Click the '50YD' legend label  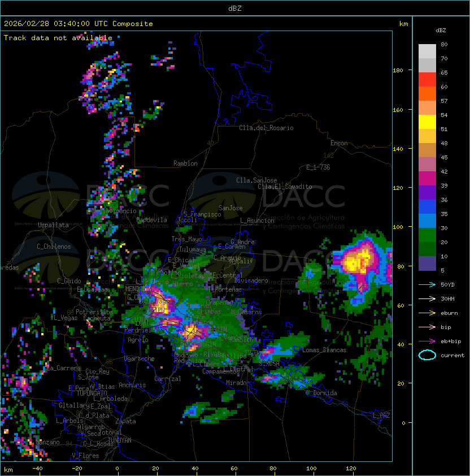tap(447, 285)
